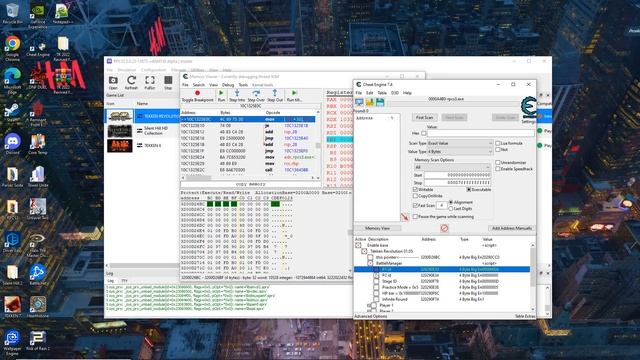Image resolution: width=640 pixels, height=360 pixels.
Task: Click Add Address Manually button
Action: (x=511, y=228)
